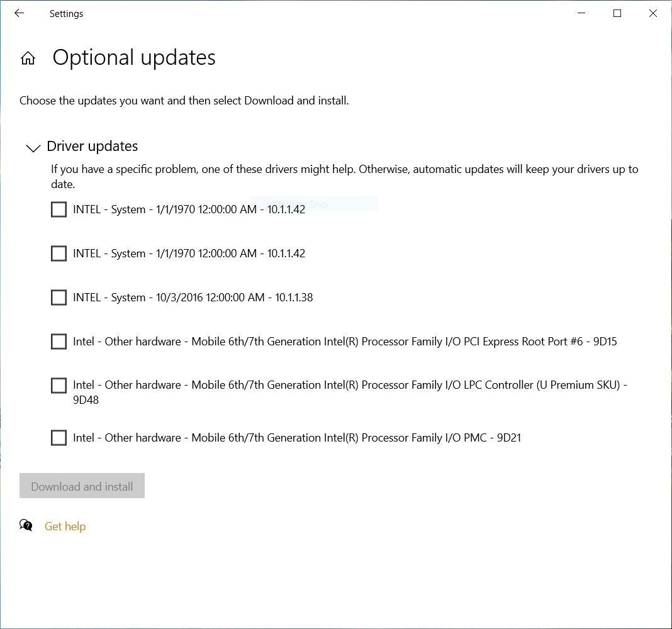This screenshot has width=672, height=629.
Task: Check the second INTEL System 10.1.1.42 box
Action: pos(59,253)
